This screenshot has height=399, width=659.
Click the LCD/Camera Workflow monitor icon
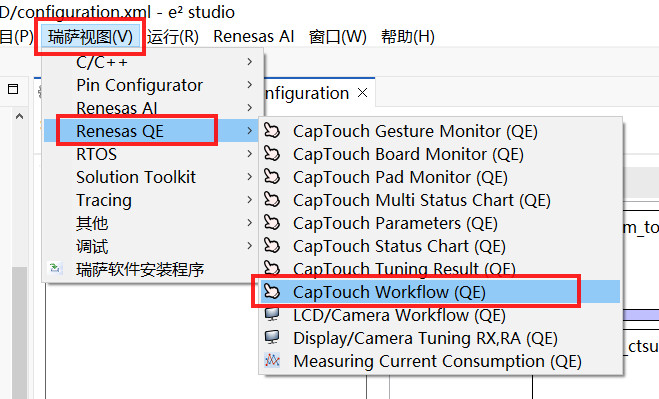272,314
